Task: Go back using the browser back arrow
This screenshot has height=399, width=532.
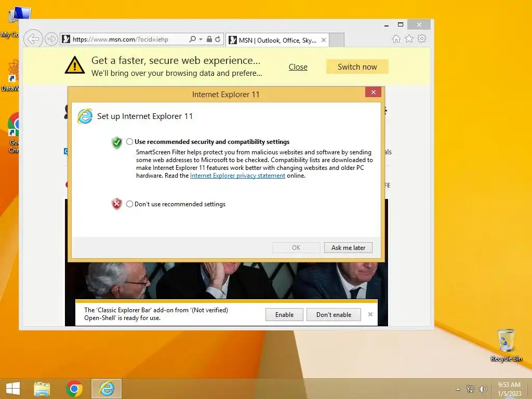Action: click(x=33, y=39)
